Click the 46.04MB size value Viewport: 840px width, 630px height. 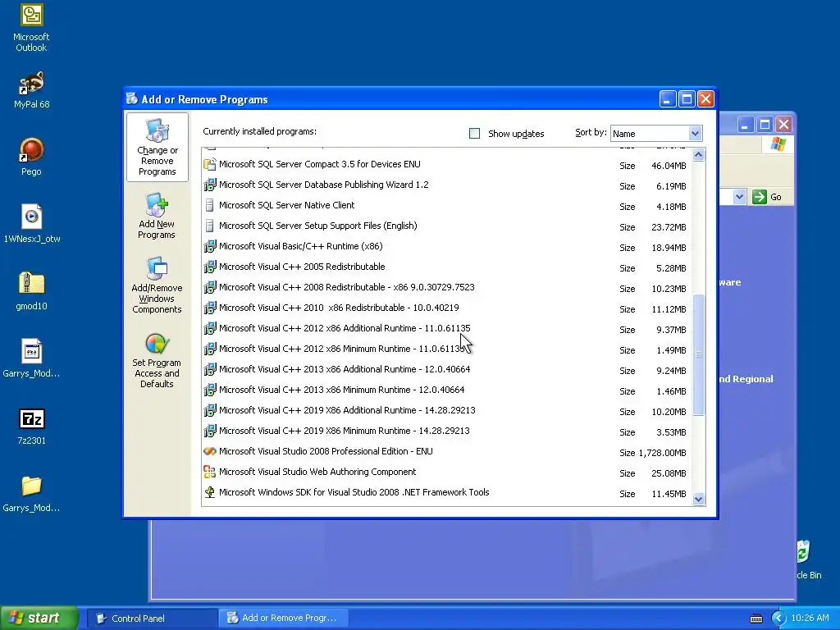click(x=669, y=166)
